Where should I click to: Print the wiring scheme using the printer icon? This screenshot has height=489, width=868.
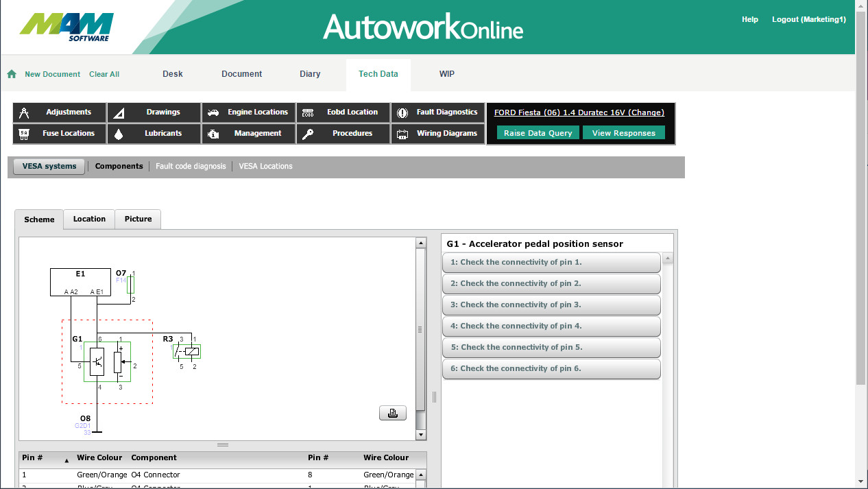coord(392,413)
